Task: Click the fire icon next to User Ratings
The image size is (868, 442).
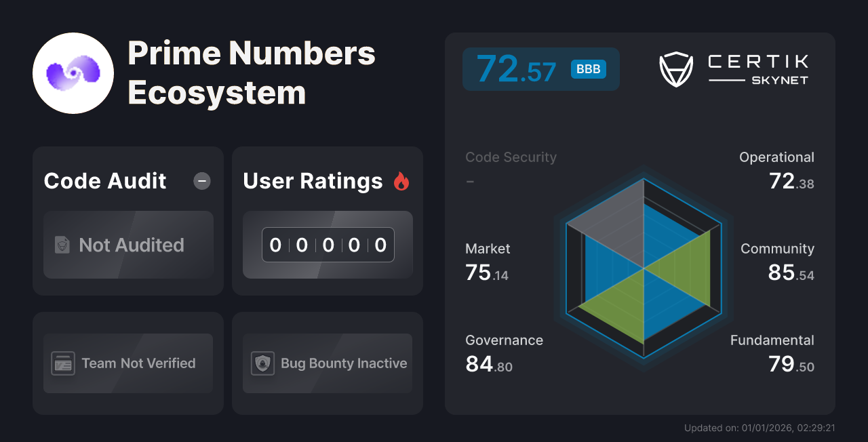Action: pyautogui.click(x=401, y=180)
